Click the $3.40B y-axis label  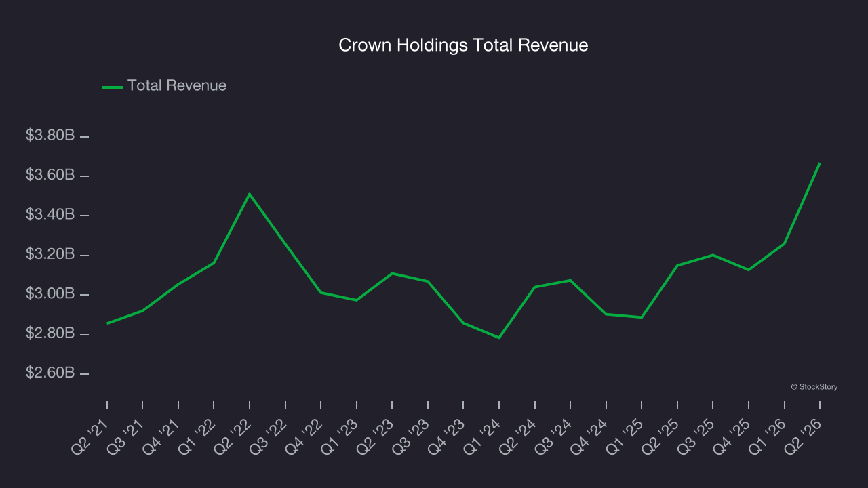click(x=50, y=214)
